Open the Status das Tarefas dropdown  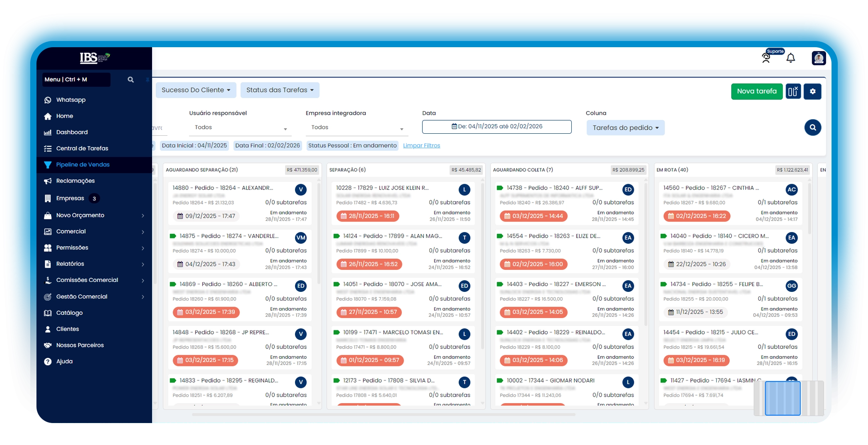click(280, 90)
